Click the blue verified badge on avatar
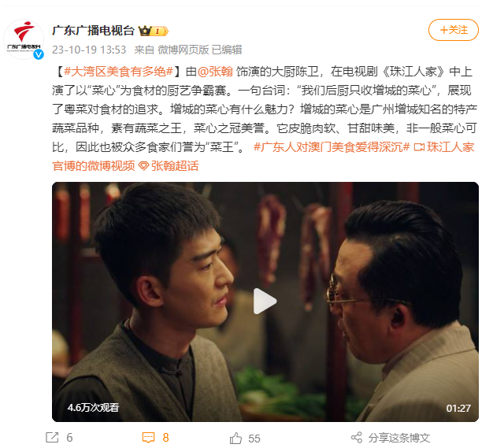Viewport: 493px width, 448px height. (39, 54)
